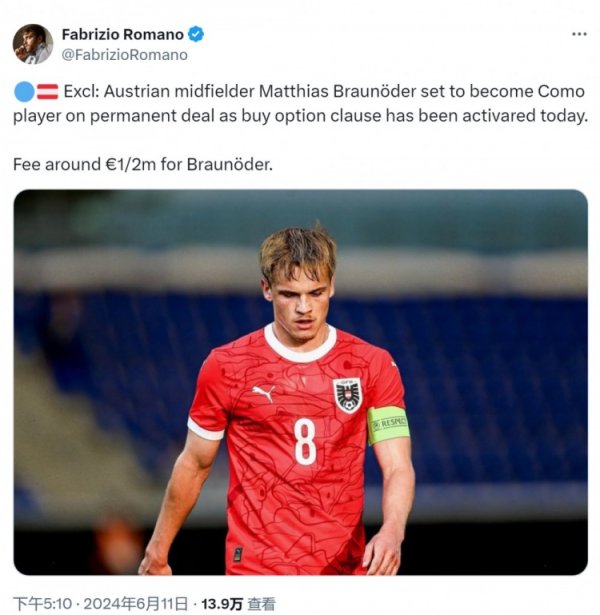Viewport: 600px width, 615px height.
Task: Click the 'Excl: Austrian midfielder' tweet text
Action: (x=159, y=91)
